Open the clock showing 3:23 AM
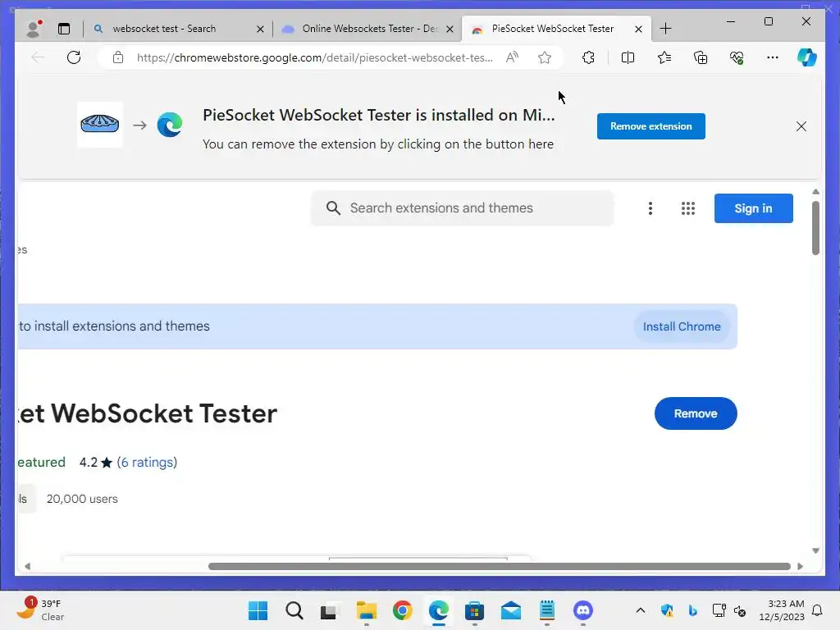Viewport: 840px width, 630px height. [x=781, y=610]
